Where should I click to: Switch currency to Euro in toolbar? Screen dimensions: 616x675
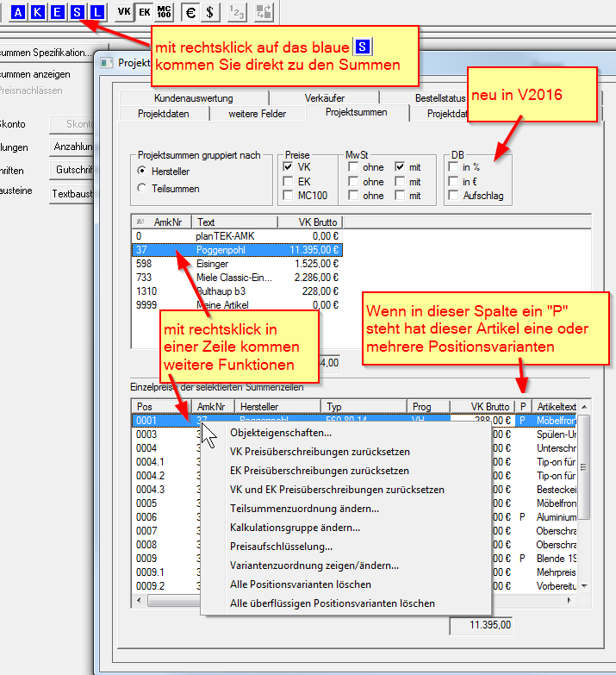[x=190, y=12]
